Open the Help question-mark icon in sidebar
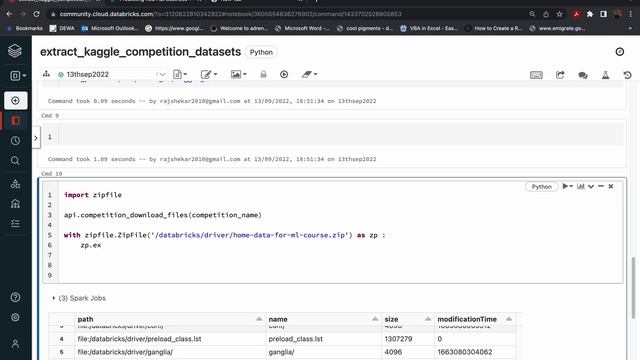This screenshot has width=640, height=360. [x=16, y=297]
